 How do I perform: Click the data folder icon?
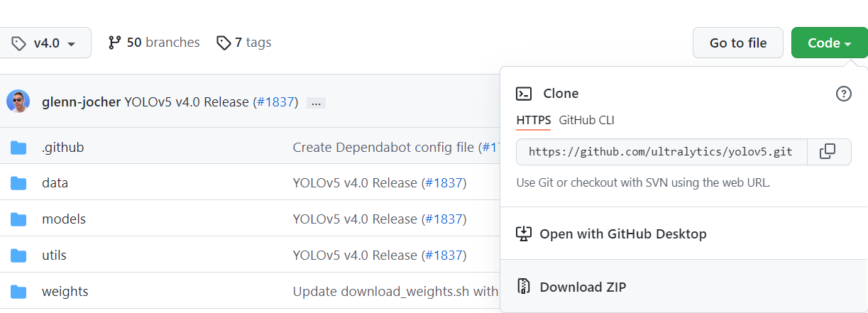click(x=18, y=183)
